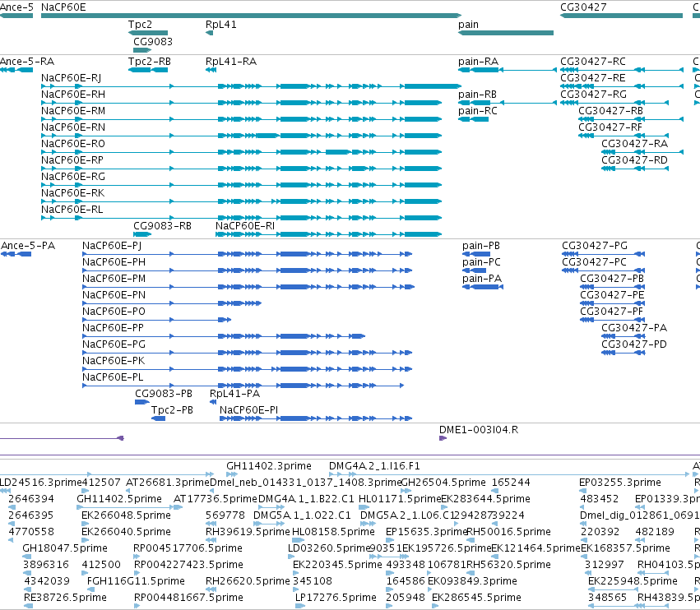Click the NaCP60E-RG transcript label
700x610 pixels.
(x=73, y=177)
